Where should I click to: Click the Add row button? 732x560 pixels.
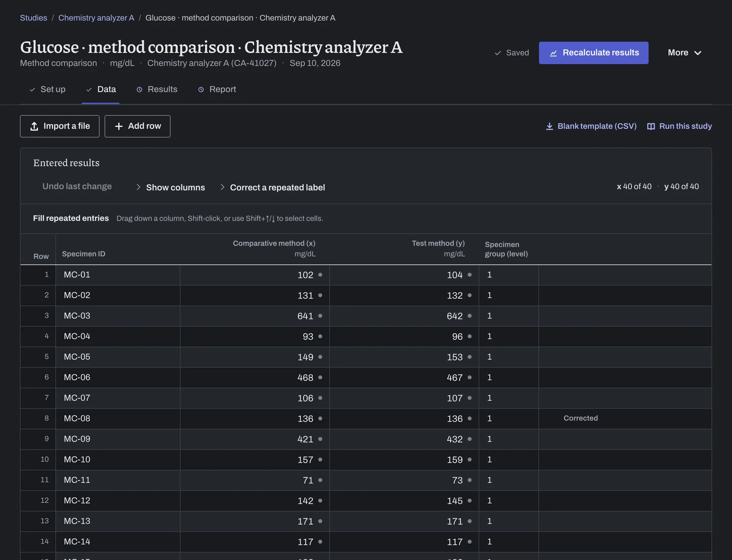(137, 126)
